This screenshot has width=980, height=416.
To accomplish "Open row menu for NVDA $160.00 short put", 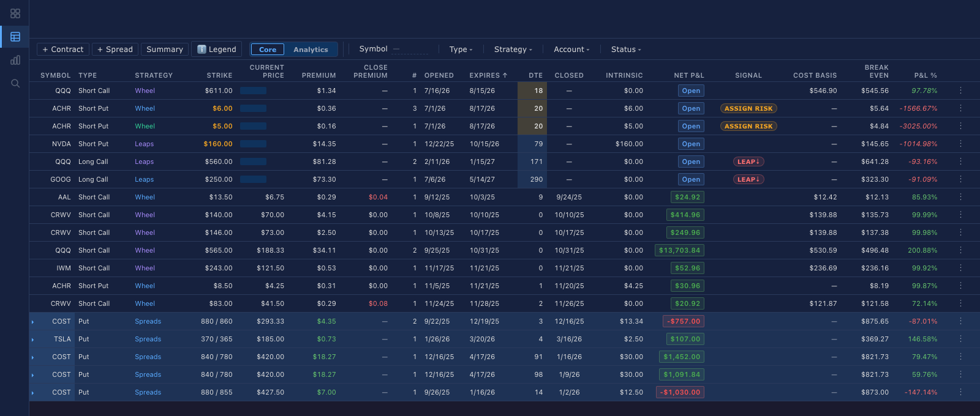I will point(960,144).
